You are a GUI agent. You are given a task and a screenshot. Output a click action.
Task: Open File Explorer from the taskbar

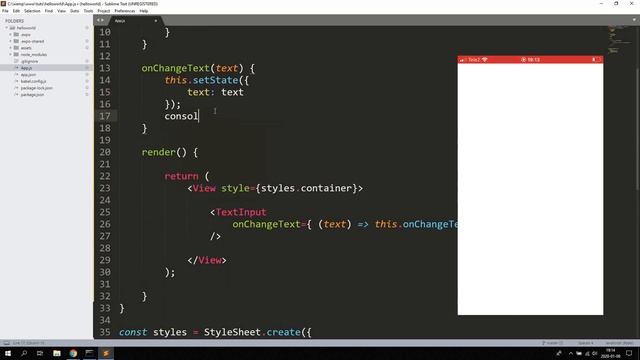point(57,353)
